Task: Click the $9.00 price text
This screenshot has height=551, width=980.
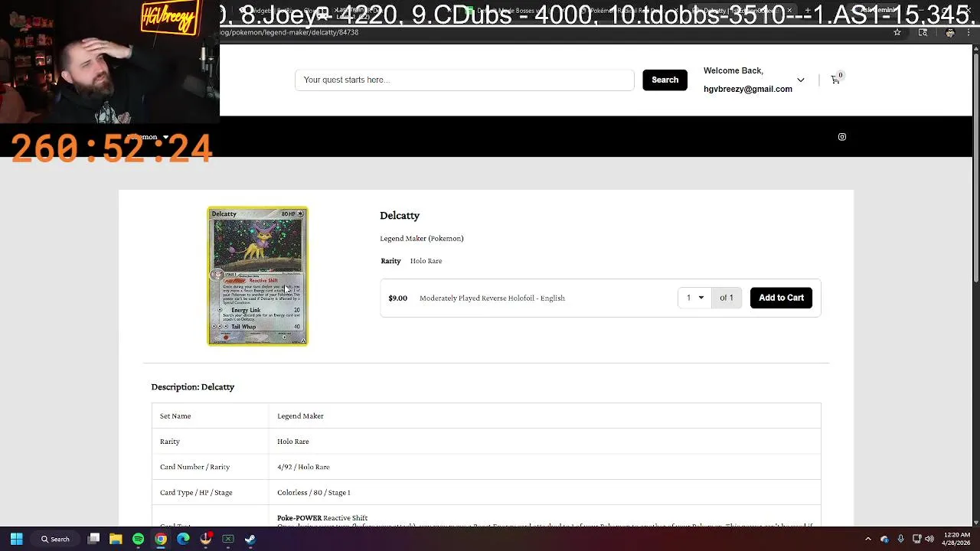Action: click(x=397, y=298)
